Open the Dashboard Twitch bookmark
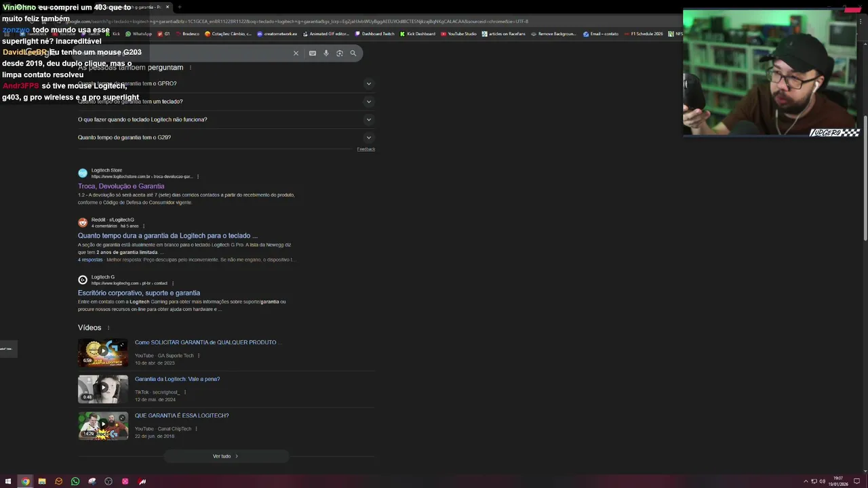 375,34
